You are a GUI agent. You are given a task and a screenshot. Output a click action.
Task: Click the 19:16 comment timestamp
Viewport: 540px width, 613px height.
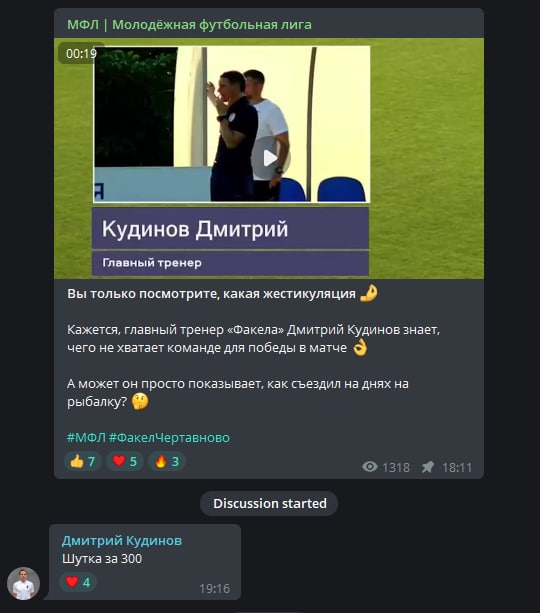[x=214, y=588]
